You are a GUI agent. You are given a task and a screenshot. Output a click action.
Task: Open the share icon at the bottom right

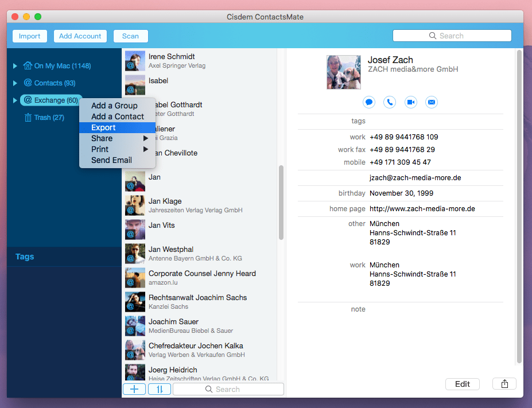[504, 383]
